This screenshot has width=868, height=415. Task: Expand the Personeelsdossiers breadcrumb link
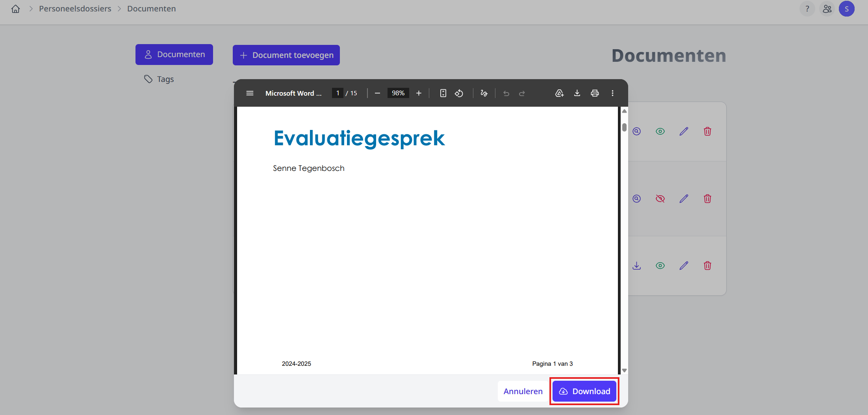coord(75,8)
